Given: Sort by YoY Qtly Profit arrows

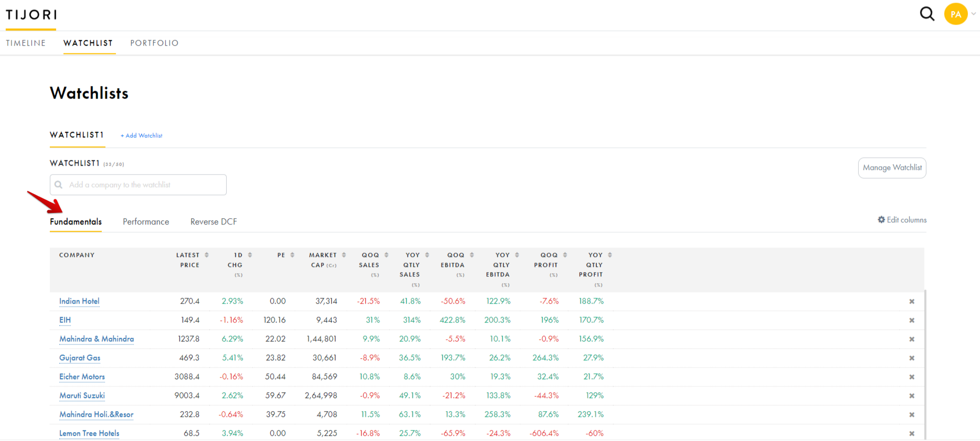Looking at the screenshot, I should point(610,255).
